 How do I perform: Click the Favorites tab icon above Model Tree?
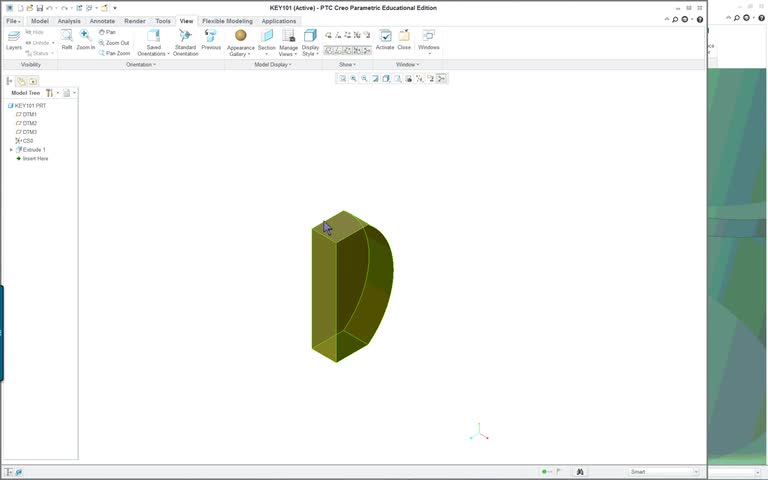coord(33,81)
